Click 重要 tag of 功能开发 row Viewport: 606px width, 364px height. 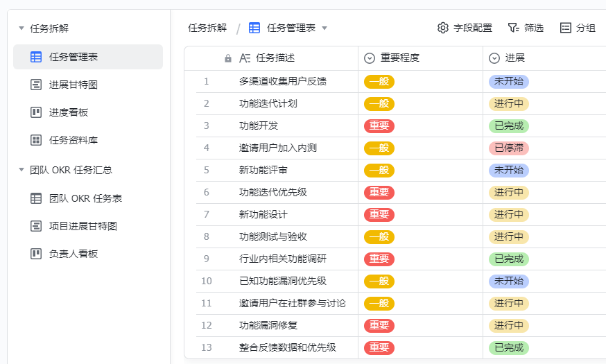pyautogui.click(x=379, y=126)
